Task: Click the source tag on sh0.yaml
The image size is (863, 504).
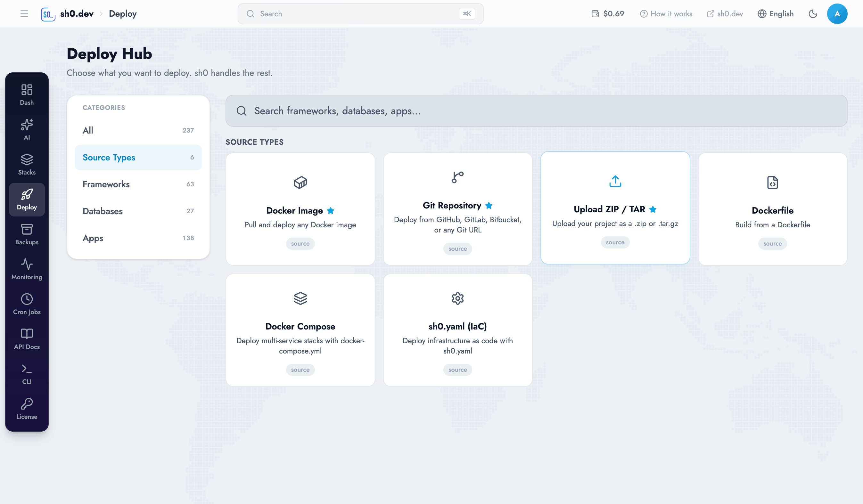Action: pyautogui.click(x=457, y=370)
